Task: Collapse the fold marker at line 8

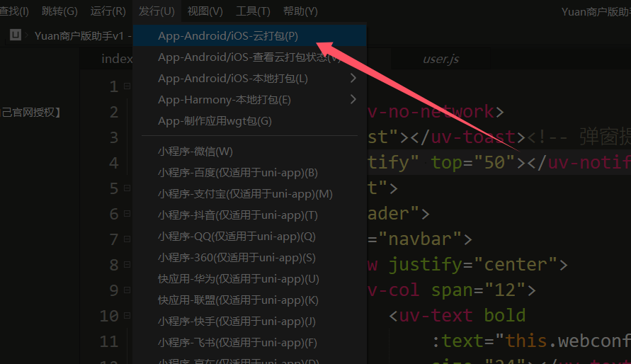Action: pyautogui.click(x=127, y=264)
